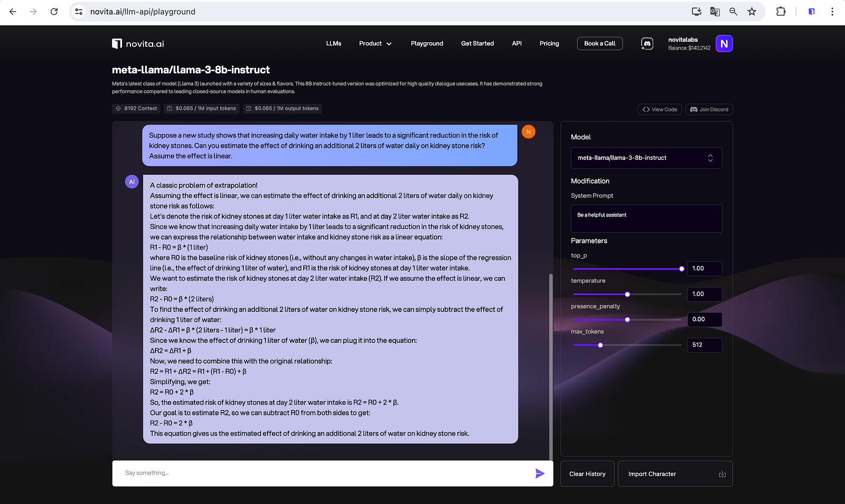Open the Get Started page
Screen dimensions: 845x504
tap(477, 44)
